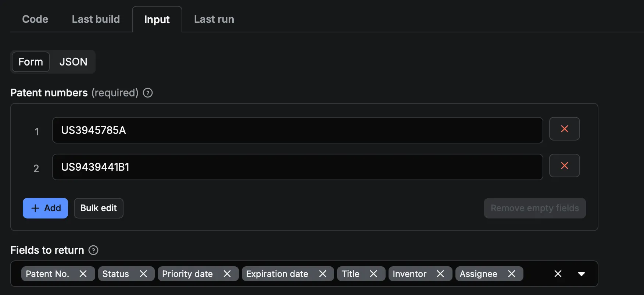Click the help icon beside Patent numbers

click(148, 93)
